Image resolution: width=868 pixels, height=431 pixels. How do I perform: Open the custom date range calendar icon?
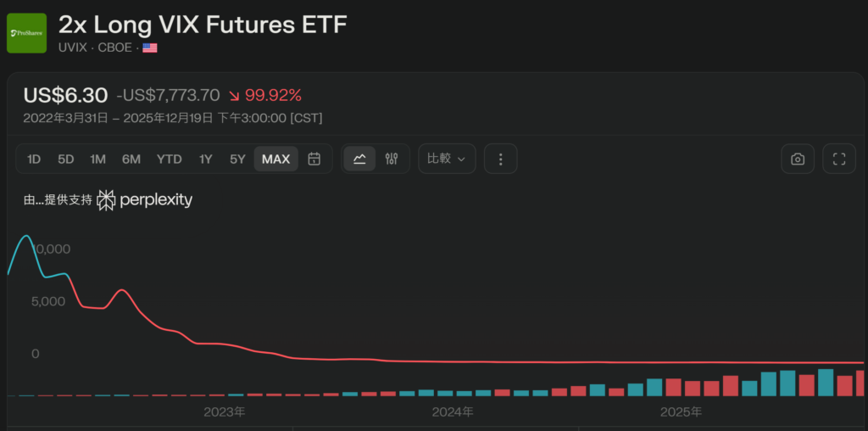[x=314, y=159]
